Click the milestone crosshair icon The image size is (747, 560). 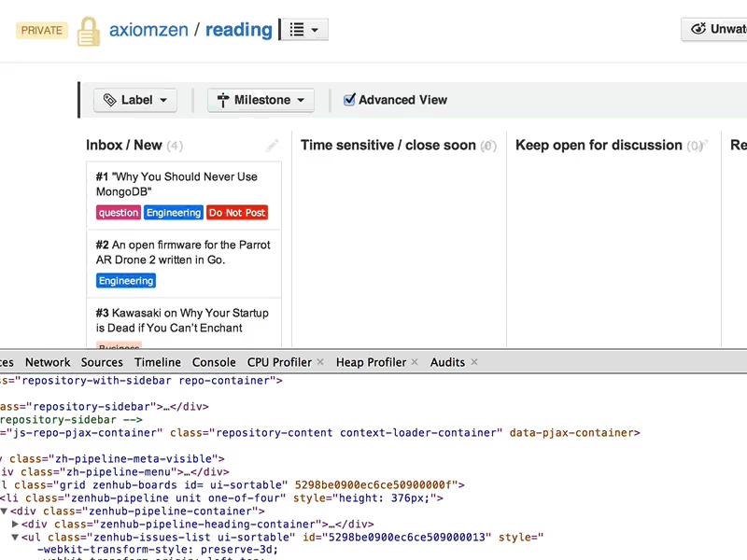(x=223, y=100)
